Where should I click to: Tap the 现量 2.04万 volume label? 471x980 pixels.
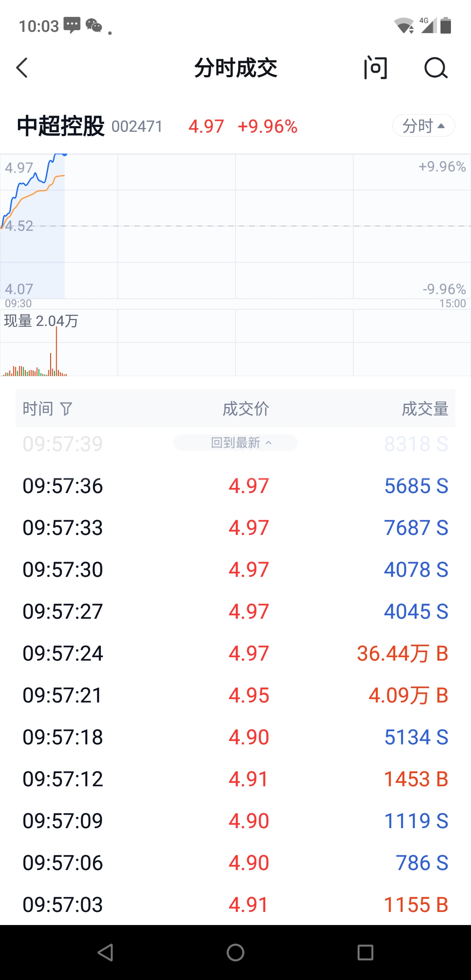41,321
